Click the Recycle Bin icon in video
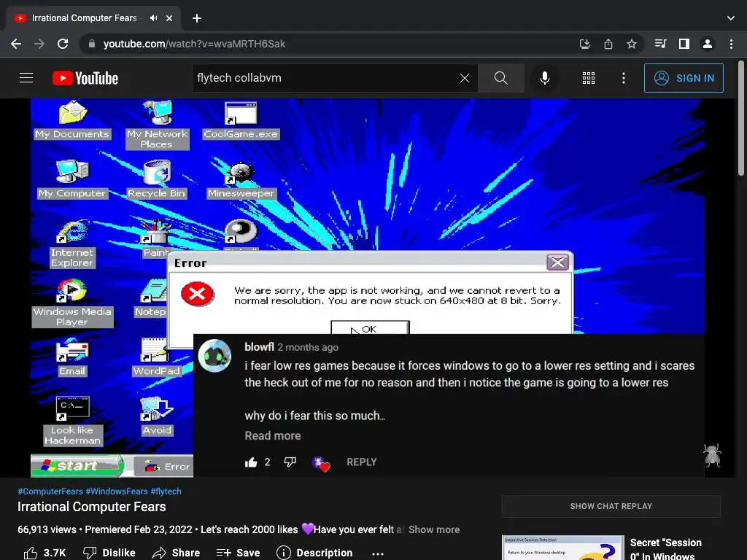The height and width of the screenshot is (560, 747). 156,180
